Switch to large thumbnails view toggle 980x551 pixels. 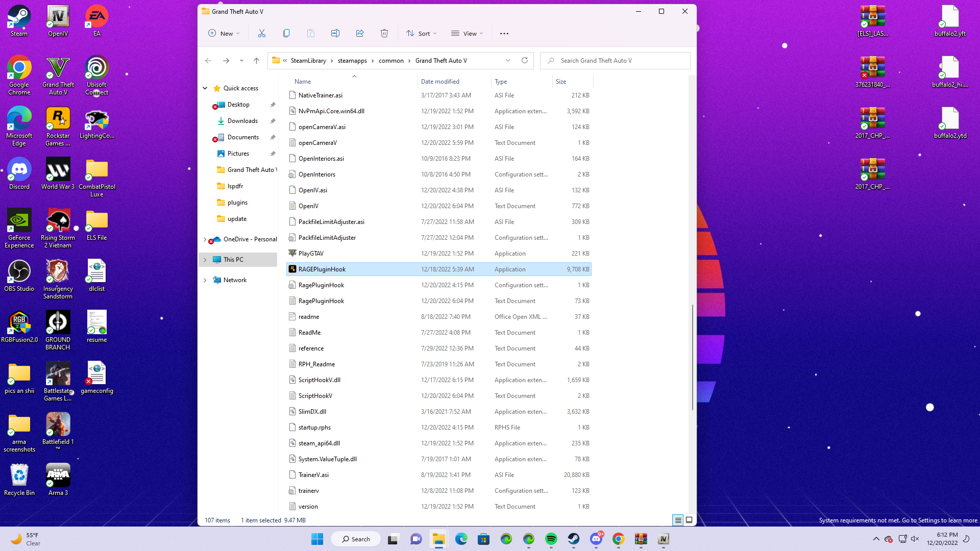coord(689,520)
